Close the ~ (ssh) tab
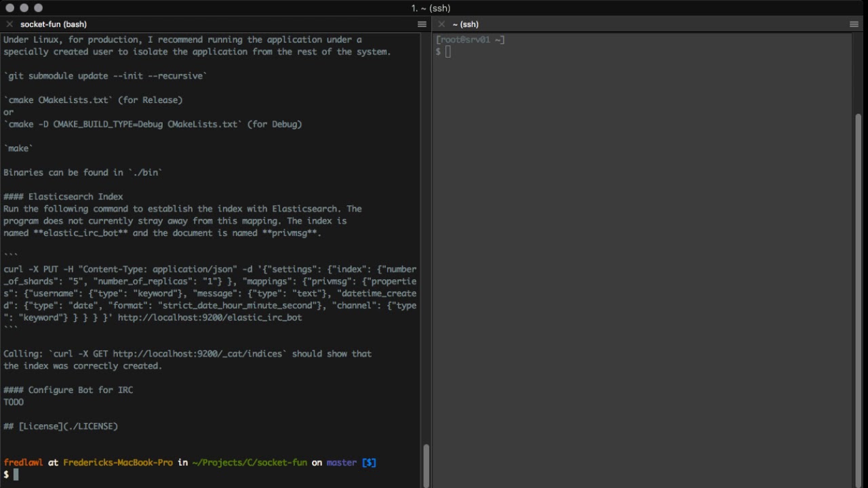 pos(442,24)
